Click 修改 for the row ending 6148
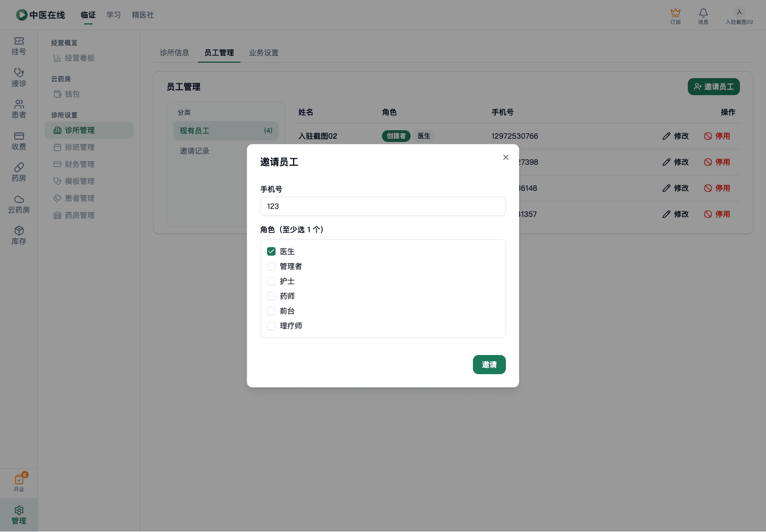Screen dimensions: 766x532 pos(676,188)
